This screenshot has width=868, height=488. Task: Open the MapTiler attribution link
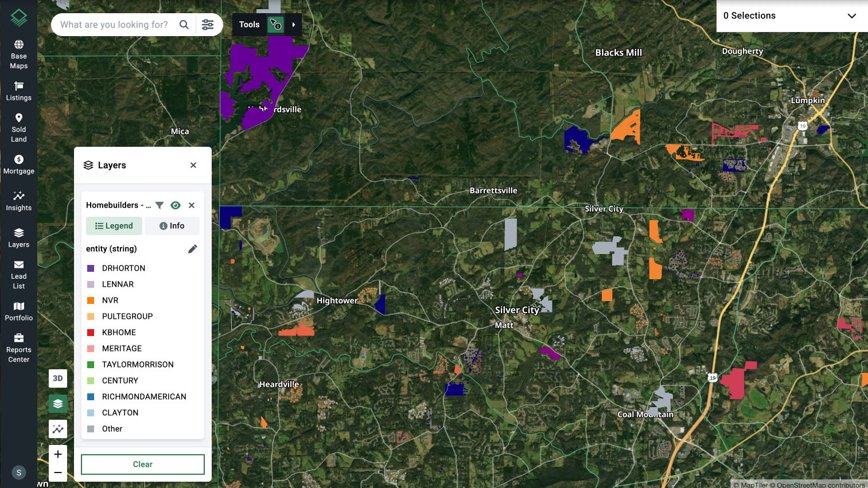750,485
